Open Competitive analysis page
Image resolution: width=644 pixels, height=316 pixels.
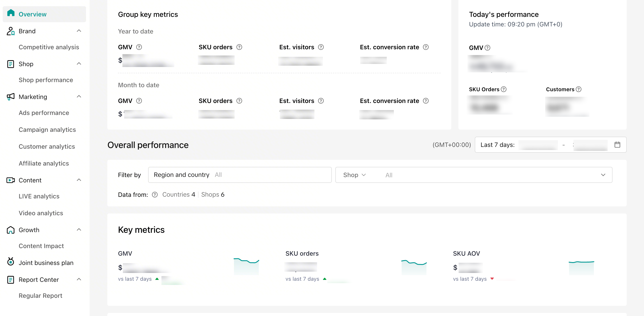tap(49, 47)
